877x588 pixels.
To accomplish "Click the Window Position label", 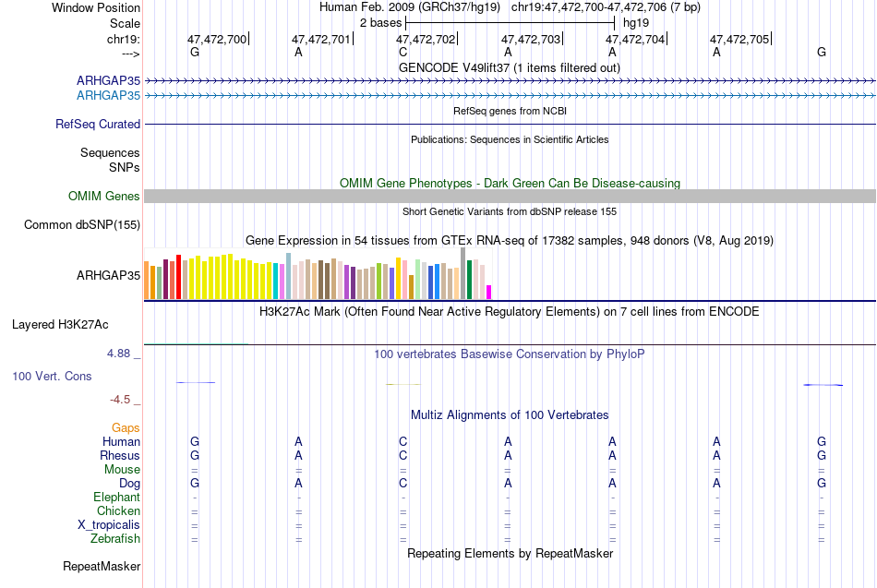I will 96,7.
